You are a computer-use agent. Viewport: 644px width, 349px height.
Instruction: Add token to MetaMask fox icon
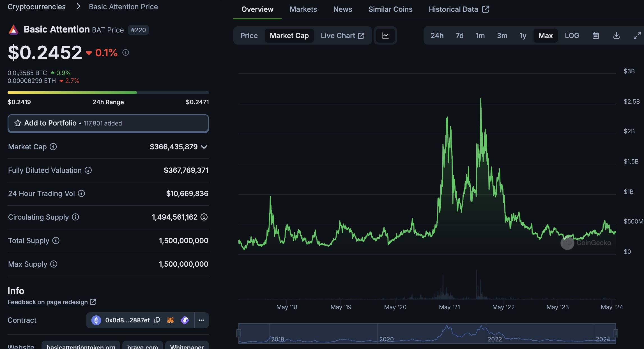tap(170, 320)
